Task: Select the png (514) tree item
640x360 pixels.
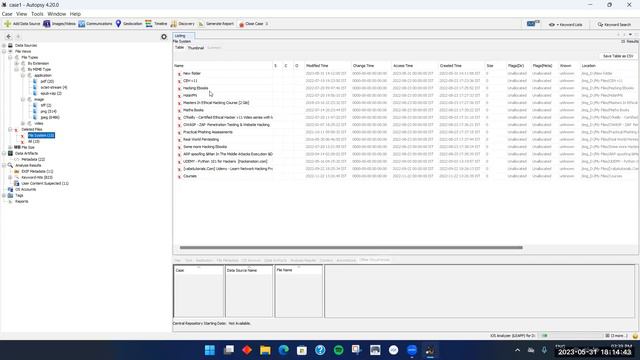Action: pos(49,111)
